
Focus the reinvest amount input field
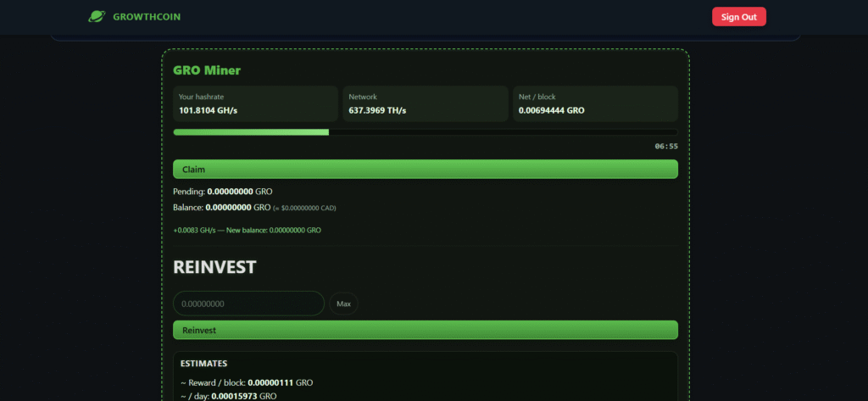point(248,304)
